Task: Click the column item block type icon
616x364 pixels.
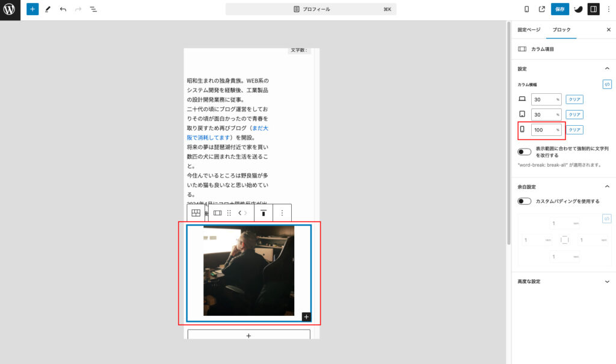Action: 217,213
